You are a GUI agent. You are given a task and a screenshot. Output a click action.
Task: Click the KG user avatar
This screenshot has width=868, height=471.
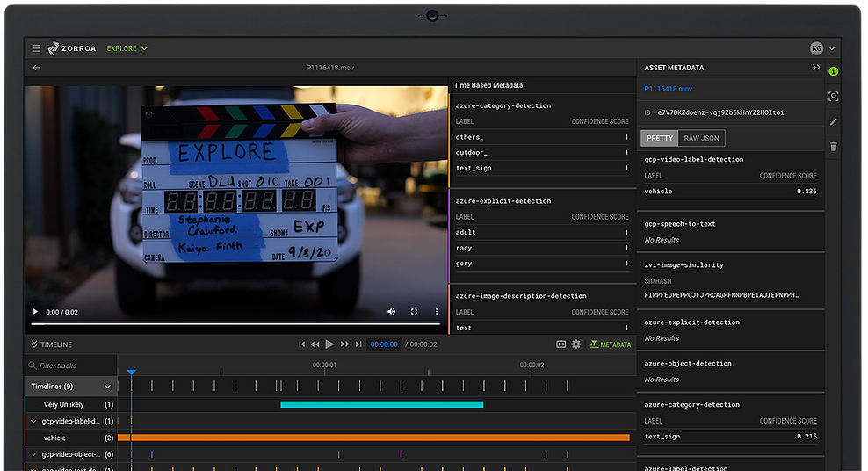click(x=816, y=48)
